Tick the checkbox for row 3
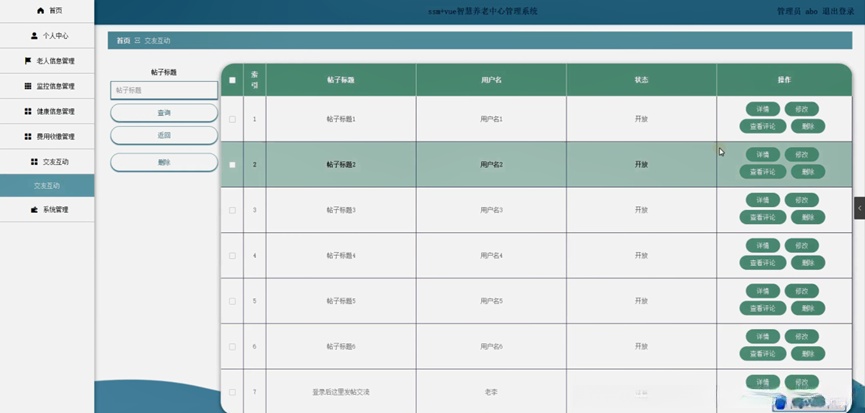865x413 pixels. (233, 210)
